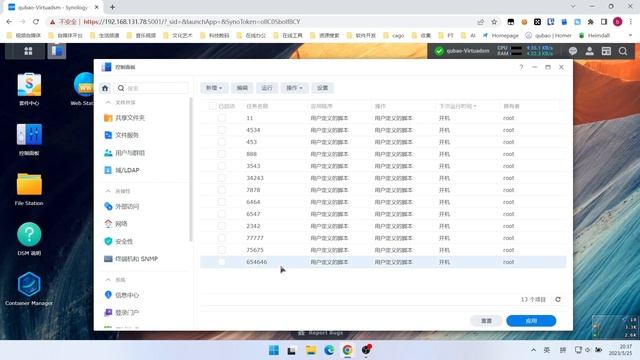This screenshot has height=360, width=640.
Task: Collapse the Connectivity sidebar group
Action: (x=108, y=191)
